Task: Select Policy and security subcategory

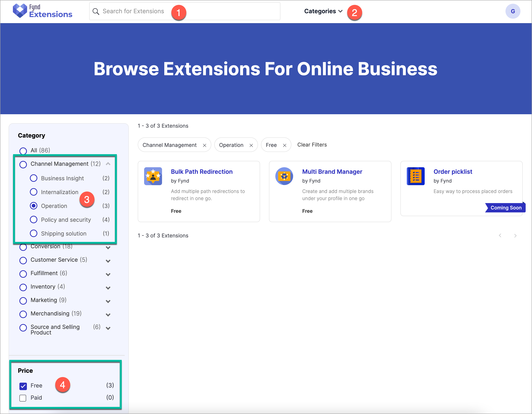Action: [x=34, y=220]
